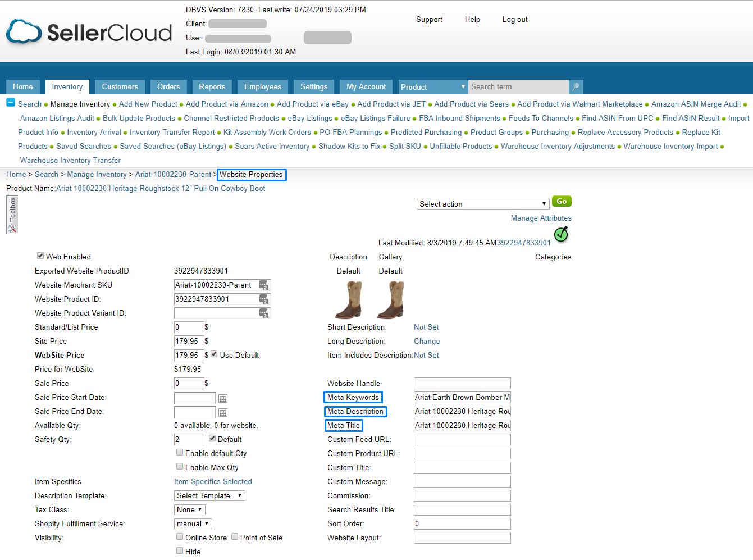Enable Point of Sale visibility
Screen dimensions: 753x560
[x=235, y=536]
